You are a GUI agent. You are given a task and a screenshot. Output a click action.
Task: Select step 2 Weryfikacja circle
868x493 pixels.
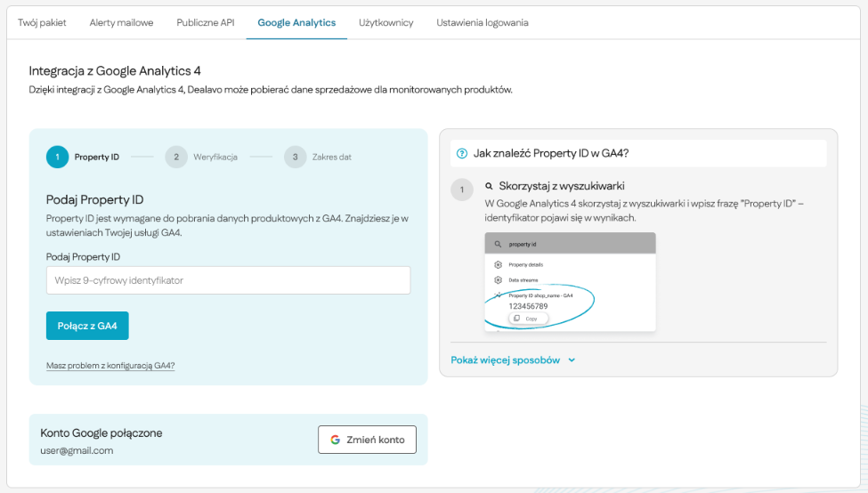pos(176,157)
